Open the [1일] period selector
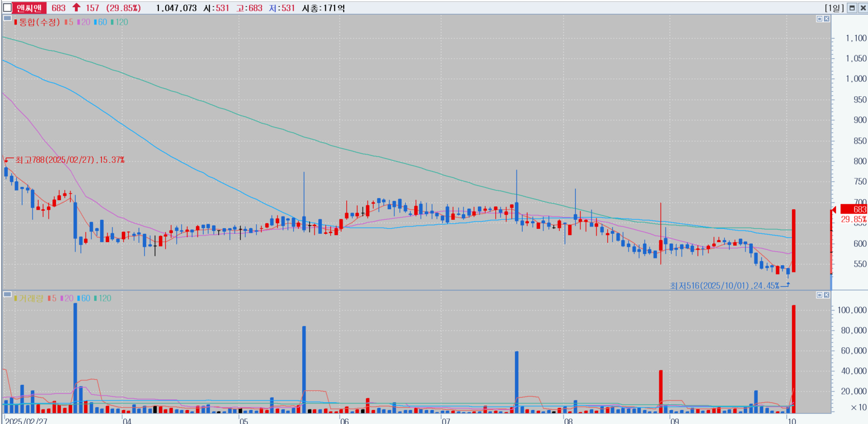 click(834, 8)
